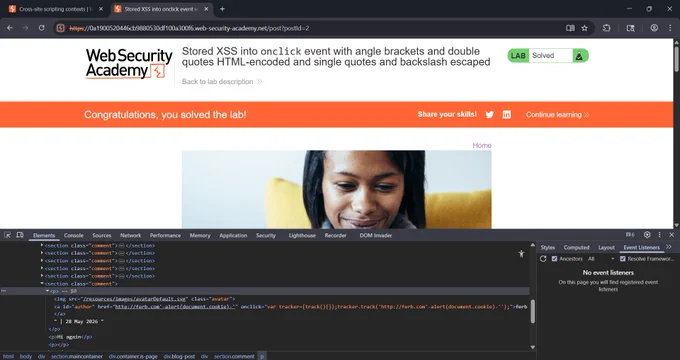Click the Web Security Academy logo
The width and height of the screenshot is (680, 360).
[x=129, y=63]
